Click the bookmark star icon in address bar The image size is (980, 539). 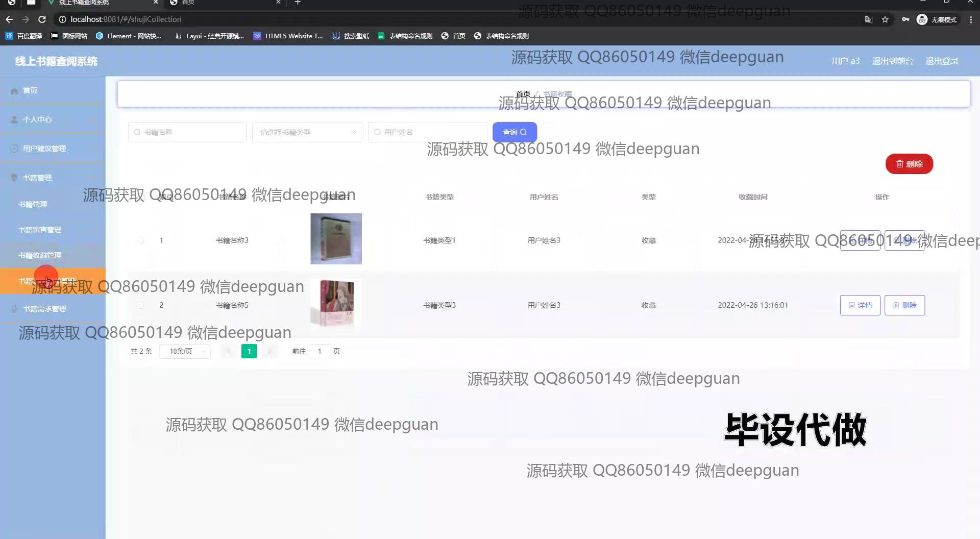pyautogui.click(x=885, y=19)
